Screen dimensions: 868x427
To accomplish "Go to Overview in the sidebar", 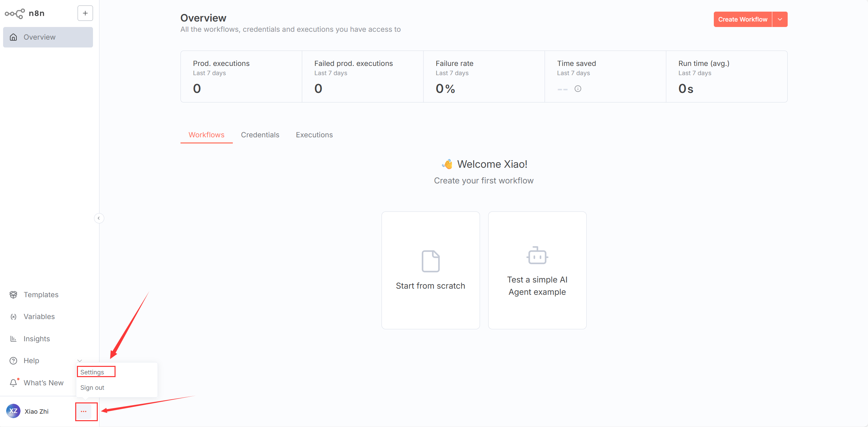I will (48, 37).
